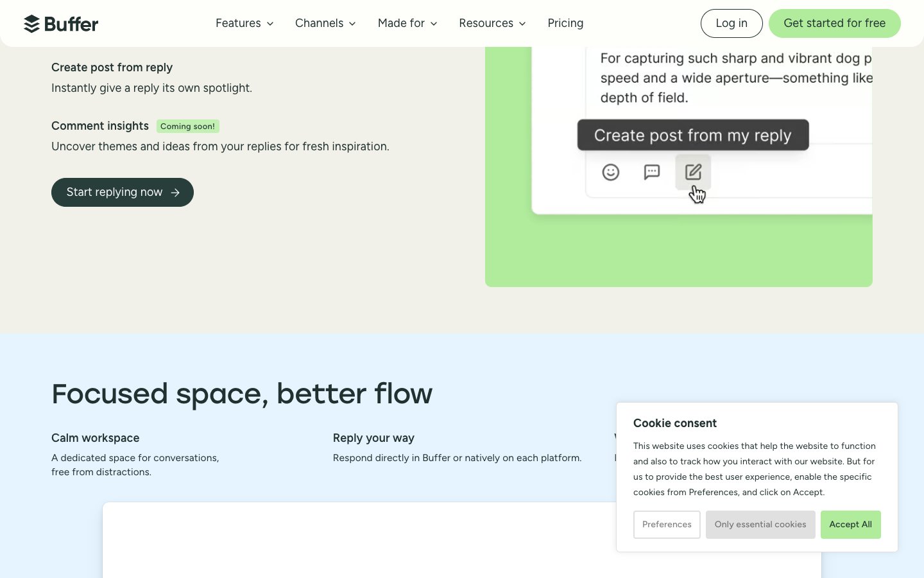Choose Only essential cookies

(760, 525)
